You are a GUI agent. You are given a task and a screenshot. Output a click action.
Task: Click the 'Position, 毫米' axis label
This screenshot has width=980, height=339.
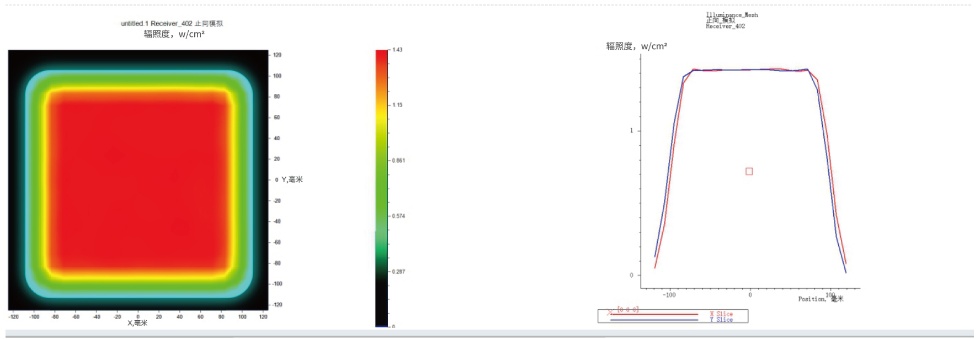pos(821,299)
